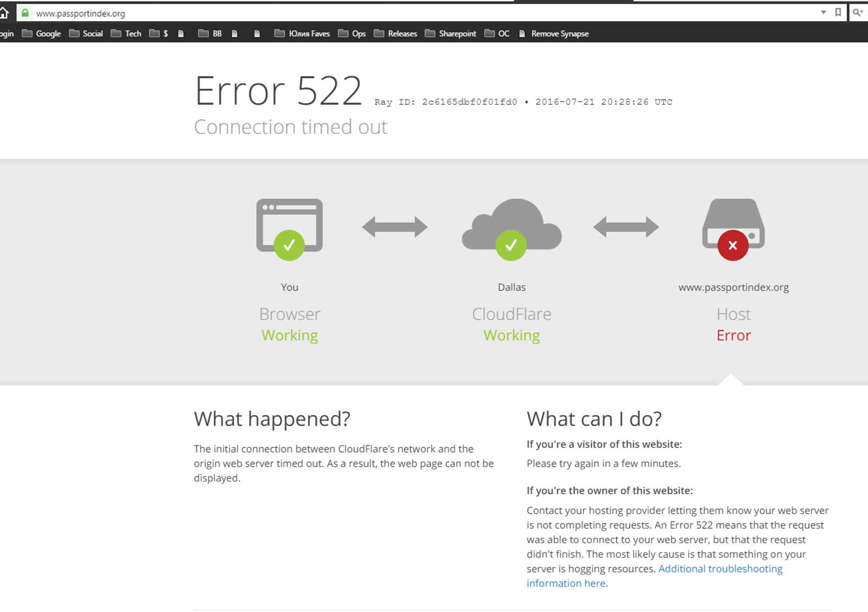This screenshot has height=612, width=868.
Task: Open the Юлия Faves bookmarks folder
Action: click(302, 34)
